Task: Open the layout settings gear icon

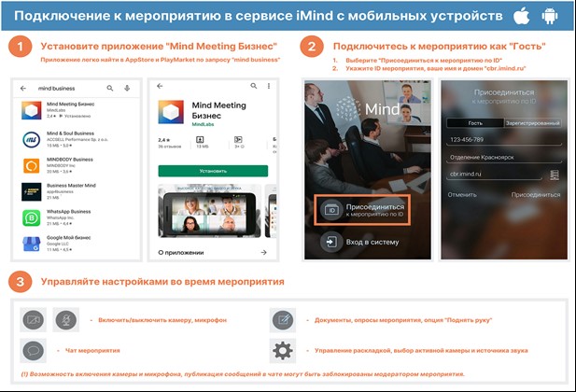Action: coord(282,352)
